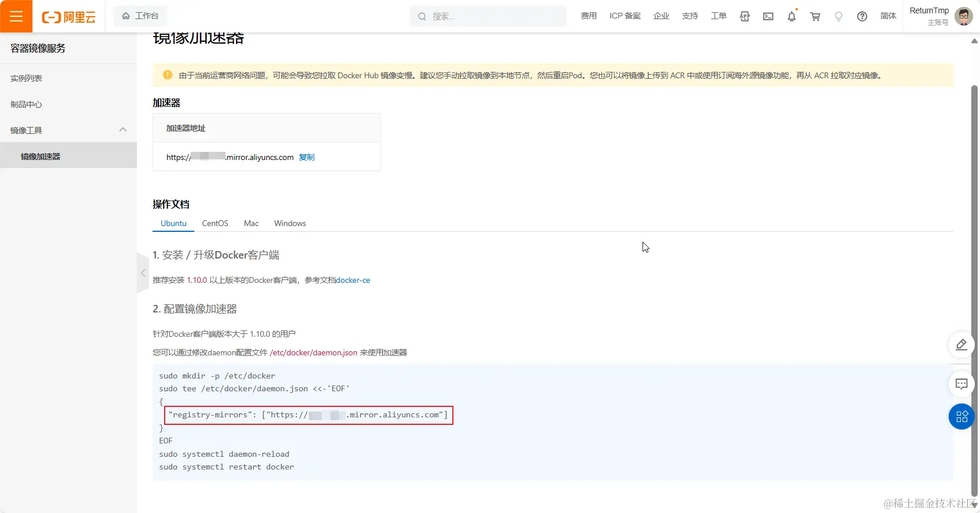Image resolution: width=980 pixels, height=513 pixels.
Task: Open the docker-ce documentation link
Action: [353, 280]
